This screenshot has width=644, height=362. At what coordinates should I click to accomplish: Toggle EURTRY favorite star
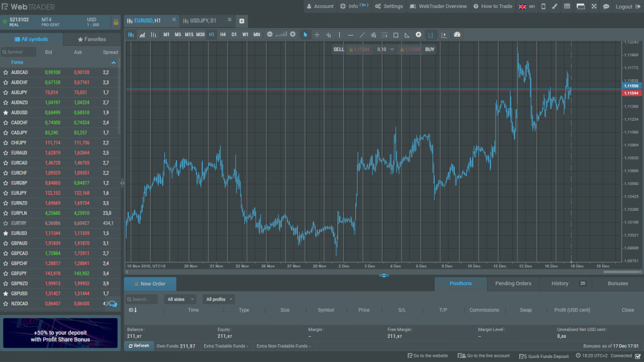(x=5, y=224)
